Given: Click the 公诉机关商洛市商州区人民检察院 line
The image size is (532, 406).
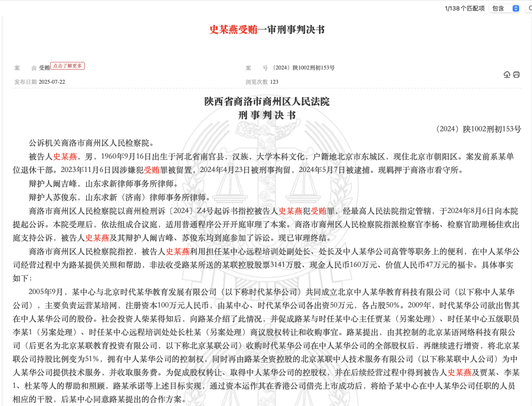Looking at the screenshot, I should [x=91, y=143].
